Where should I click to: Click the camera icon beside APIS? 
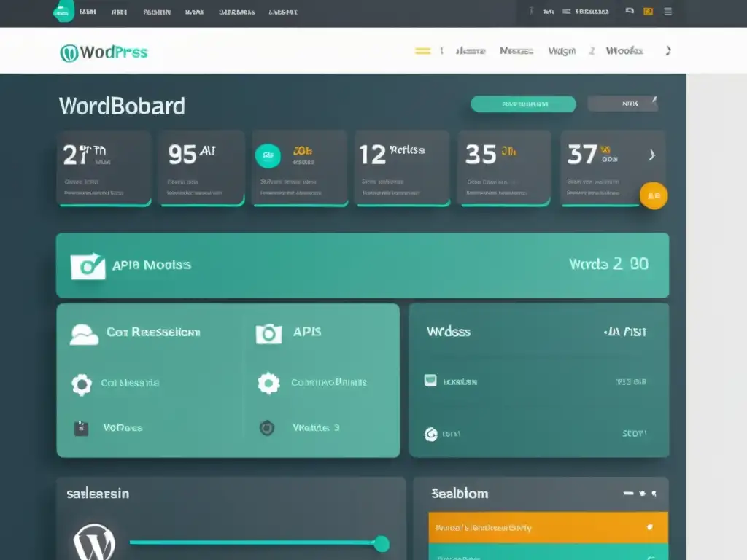[x=268, y=334]
